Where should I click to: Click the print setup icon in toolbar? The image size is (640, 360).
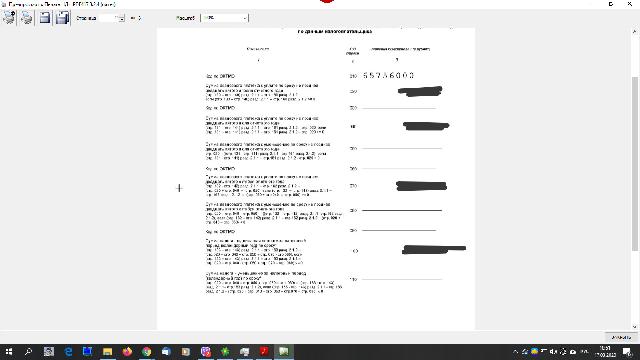[x=9, y=18]
